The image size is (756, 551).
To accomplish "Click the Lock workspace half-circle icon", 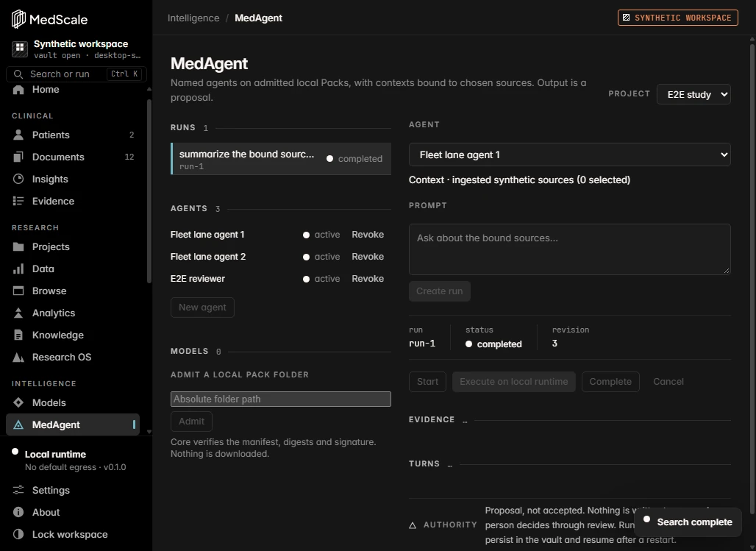I will (18, 534).
